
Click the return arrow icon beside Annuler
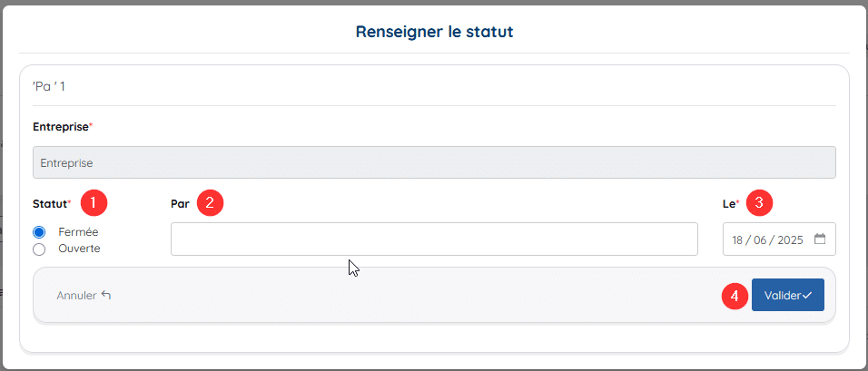(105, 295)
